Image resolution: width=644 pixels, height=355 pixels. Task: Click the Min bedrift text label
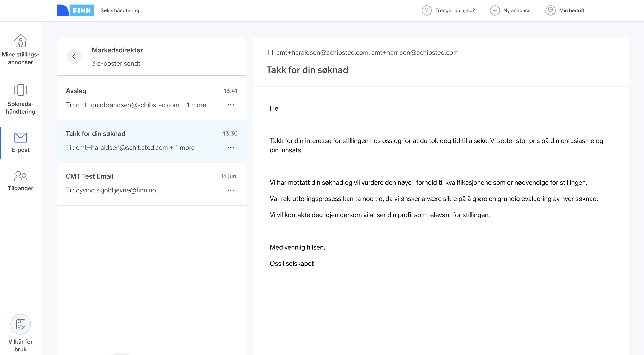point(571,10)
